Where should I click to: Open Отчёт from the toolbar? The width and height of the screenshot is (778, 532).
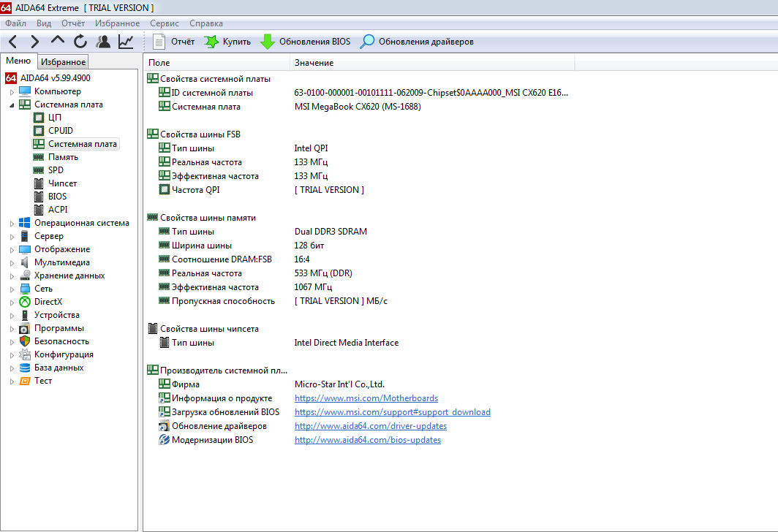174,42
